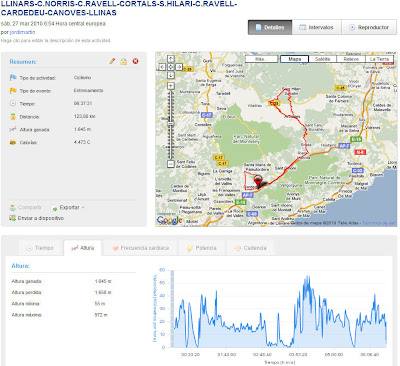Open the map terms of use link

(x=379, y=223)
